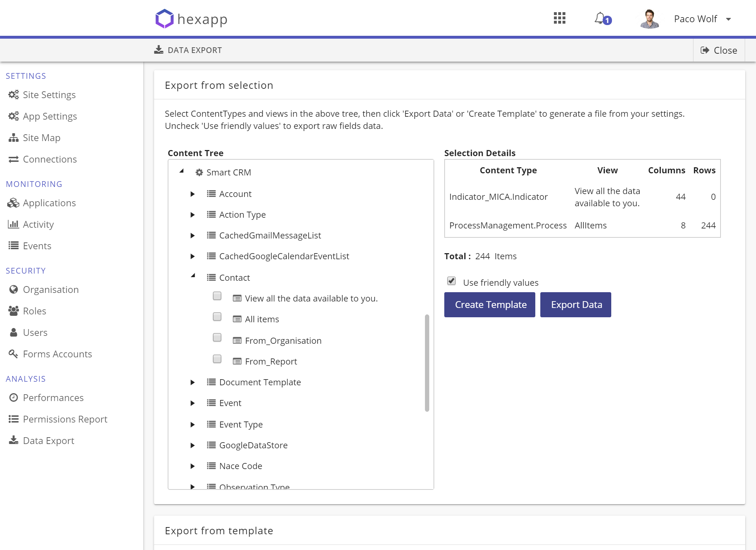Click the Connections arrows icon
756x550 pixels.
tap(14, 159)
